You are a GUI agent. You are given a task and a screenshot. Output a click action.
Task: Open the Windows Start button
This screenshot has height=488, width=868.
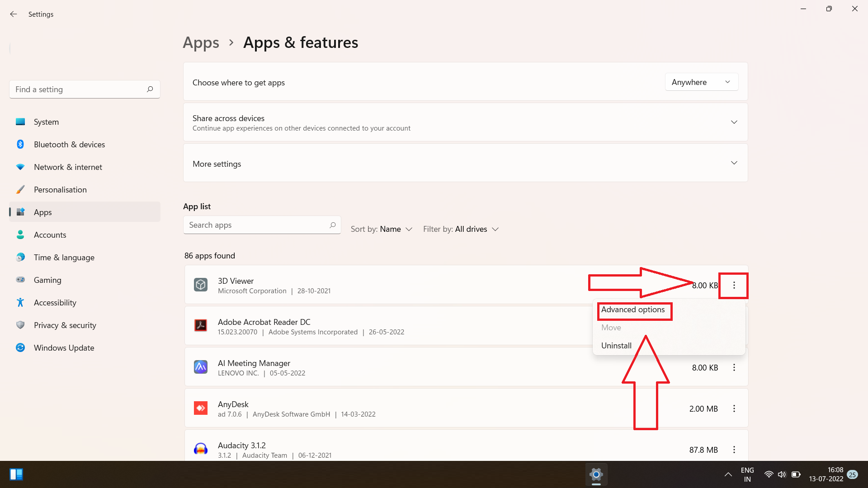point(16,474)
